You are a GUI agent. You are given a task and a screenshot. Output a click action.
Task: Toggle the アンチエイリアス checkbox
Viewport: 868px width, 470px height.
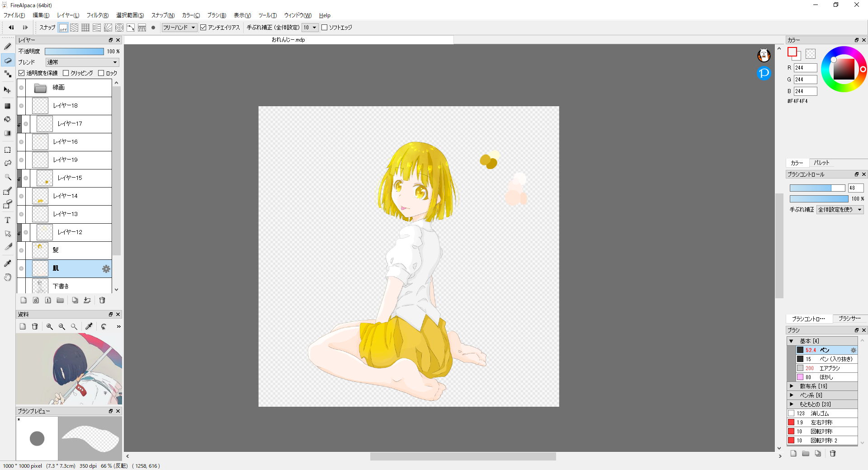pos(203,28)
